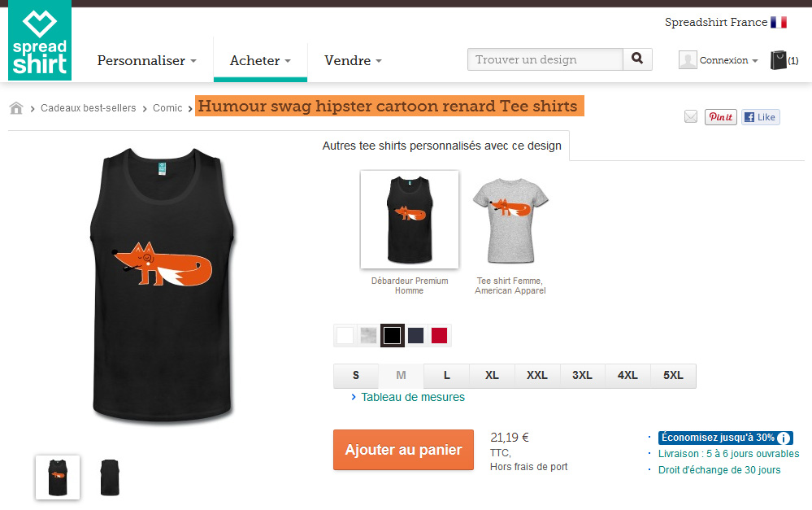Open the shopping bag cart icon

(779, 60)
